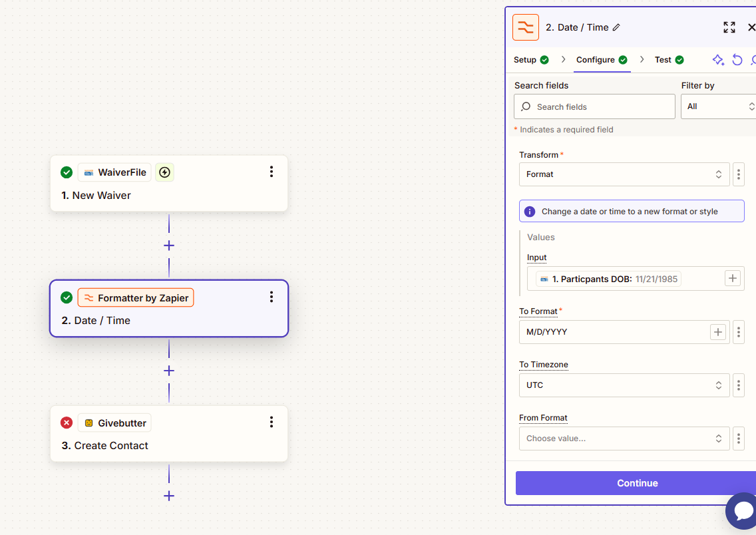Click the undo/refresh arrow icon
756x535 pixels.
point(737,60)
